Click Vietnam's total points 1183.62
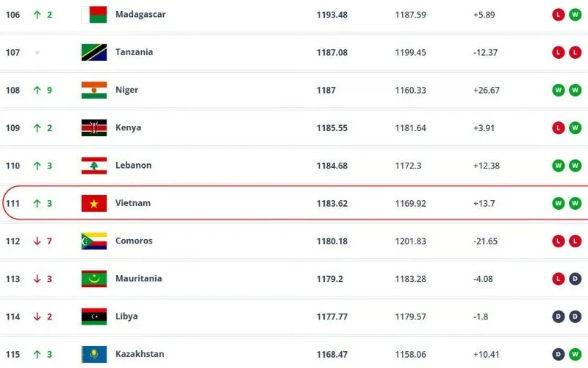This screenshot has height=368, width=588. click(x=332, y=203)
